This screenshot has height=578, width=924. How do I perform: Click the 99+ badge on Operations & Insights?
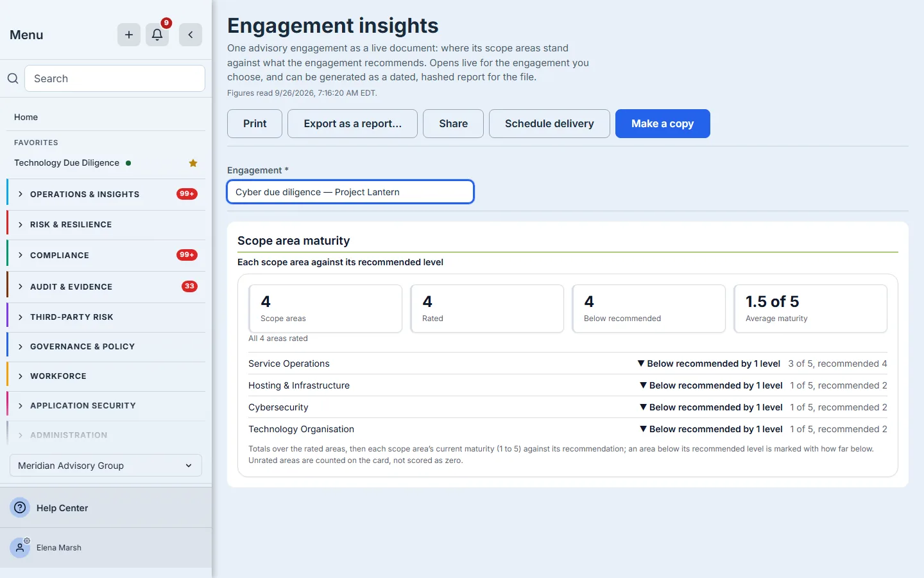(x=187, y=194)
